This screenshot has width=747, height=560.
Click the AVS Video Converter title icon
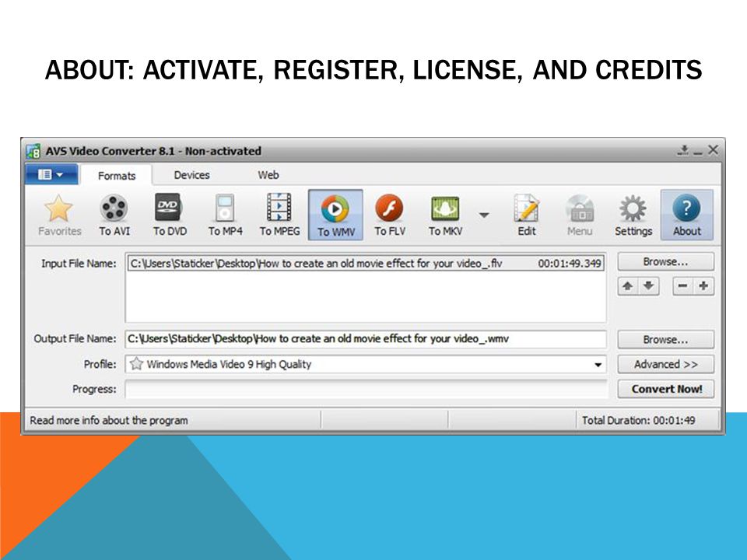point(33,152)
